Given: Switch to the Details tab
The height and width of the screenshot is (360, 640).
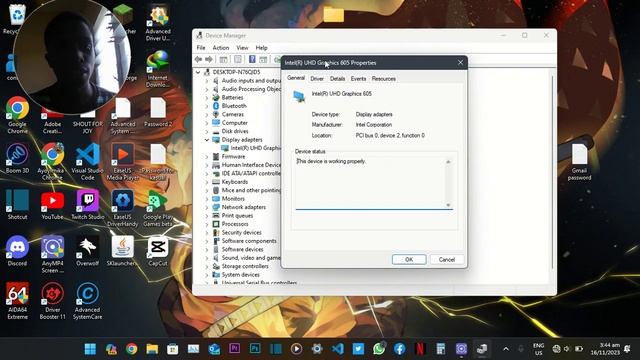Looking at the screenshot, I should (337, 79).
